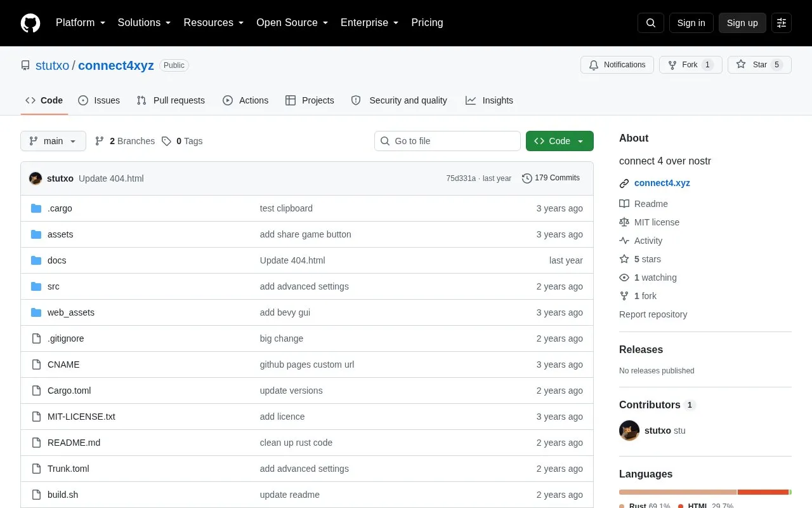Viewport: 812px width, 508px height.
Task: Open the Open Source header menu
Action: point(292,23)
